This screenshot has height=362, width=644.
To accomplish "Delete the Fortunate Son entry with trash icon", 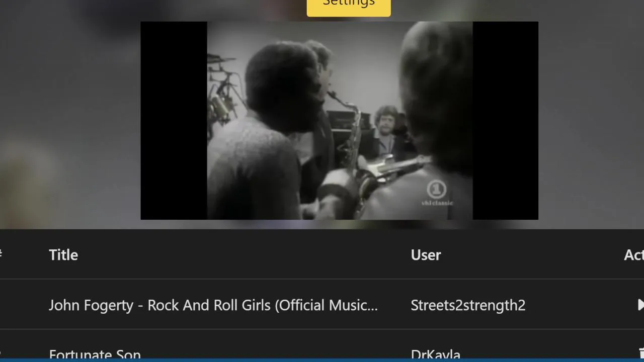I will 641,353.
